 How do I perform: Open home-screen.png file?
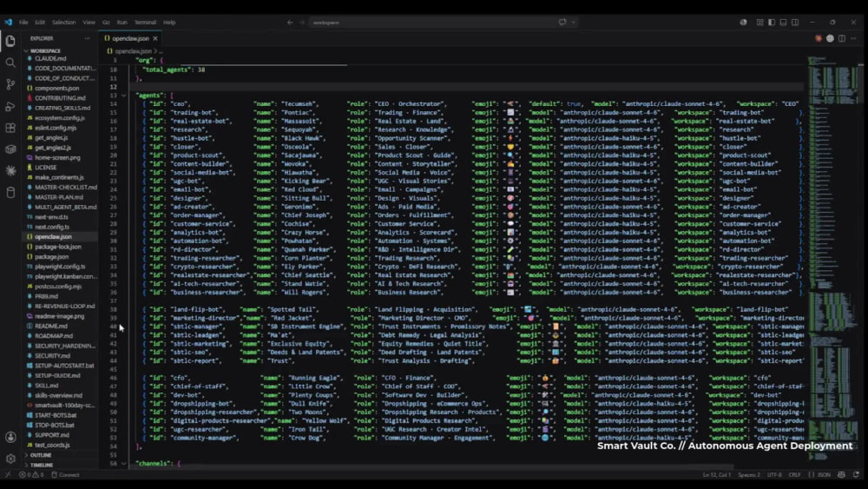[x=57, y=157]
